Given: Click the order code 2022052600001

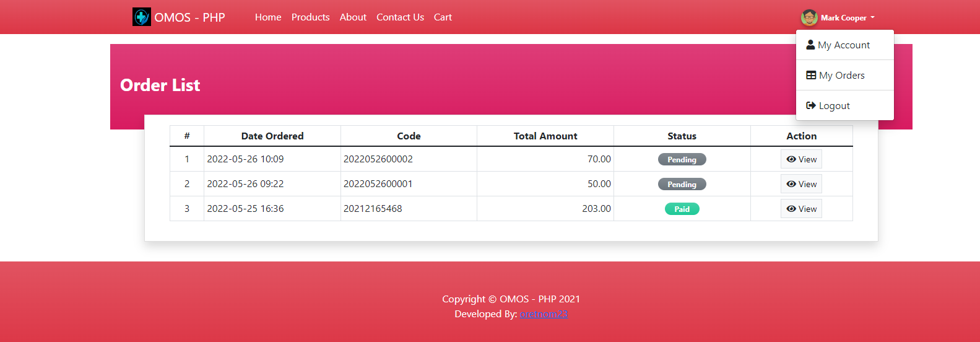Looking at the screenshot, I should tap(378, 184).
